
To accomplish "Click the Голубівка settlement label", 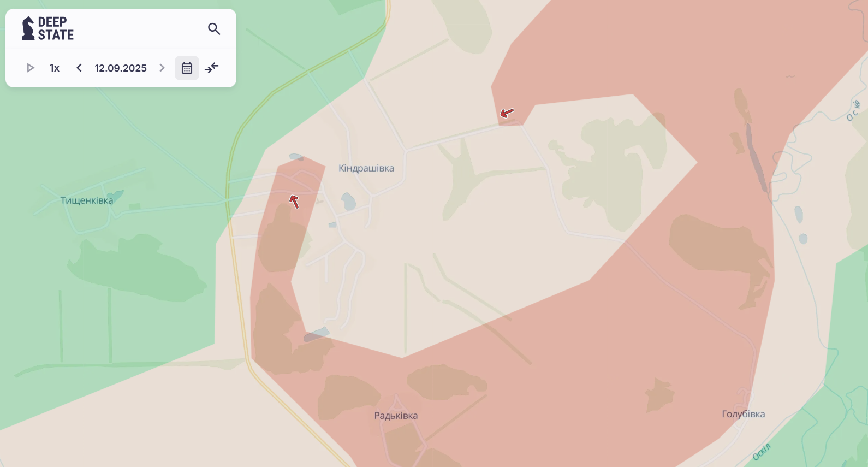I will click(744, 414).
